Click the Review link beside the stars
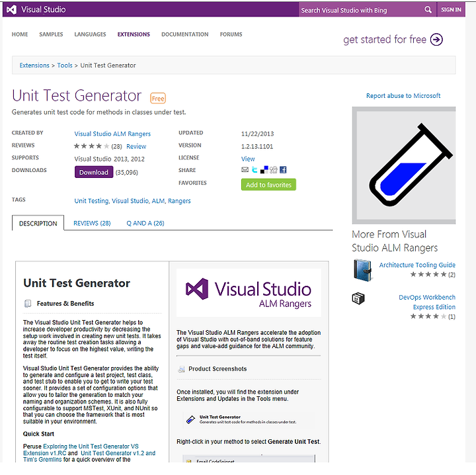Screen dimensions: 476x475 point(136,146)
